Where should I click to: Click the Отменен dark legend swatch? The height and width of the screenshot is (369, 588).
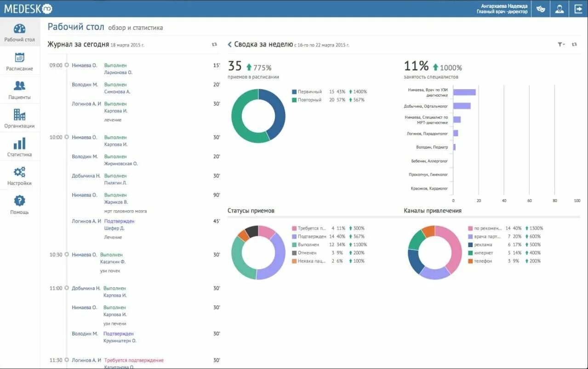pyautogui.click(x=294, y=253)
